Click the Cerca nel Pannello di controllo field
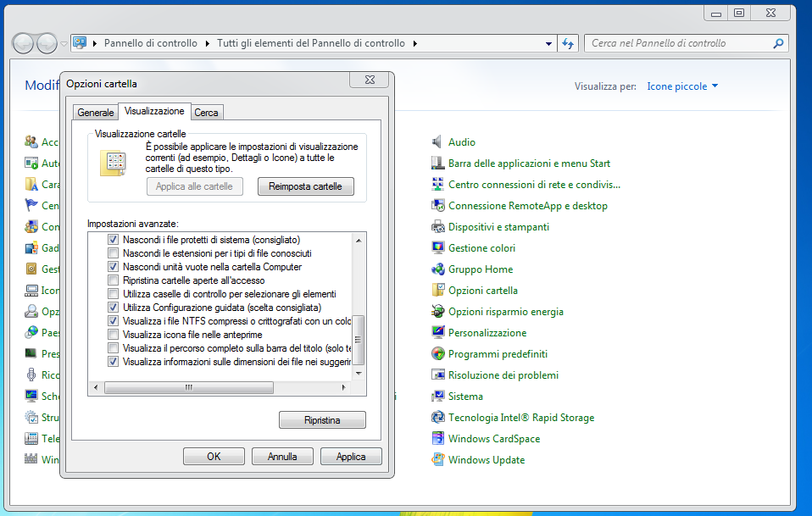The image size is (812, 516). [x=678, y=43]
